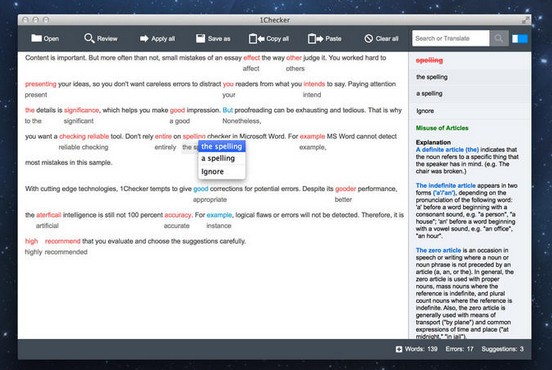Click the suggestion 'recommended'
Viewport: 552px width, 370px height.
pos(66,252)
